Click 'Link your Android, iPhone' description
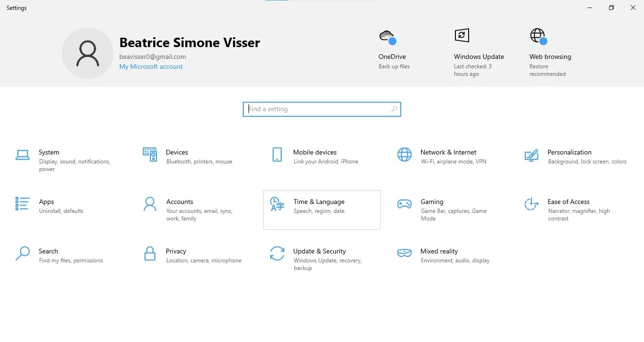 [326, 162]
